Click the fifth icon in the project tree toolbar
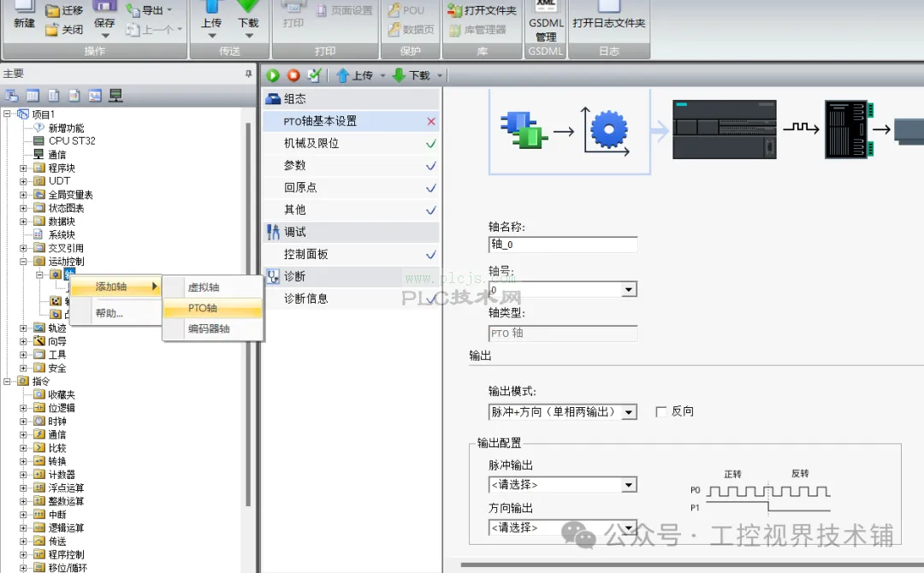The height and width of the screenshot is (573, 924). (95, 96)
